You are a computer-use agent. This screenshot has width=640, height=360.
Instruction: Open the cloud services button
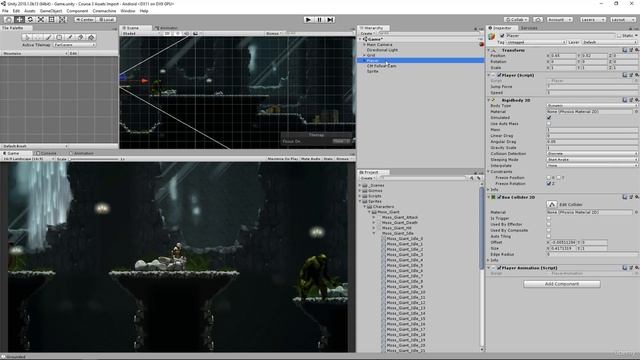pos(538,20)
